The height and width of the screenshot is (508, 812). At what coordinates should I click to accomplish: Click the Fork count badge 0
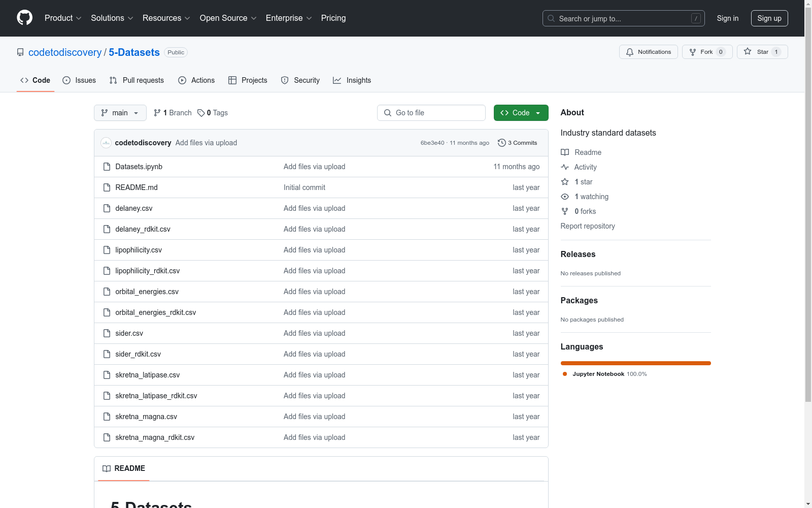point(721,52)
